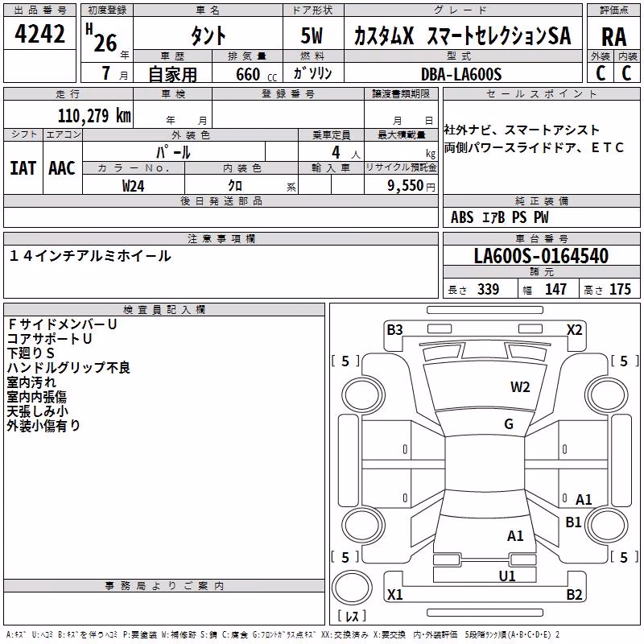Click model code DBA-LA600S
Viewport: 644px width, 644px height.
point(461,74)
